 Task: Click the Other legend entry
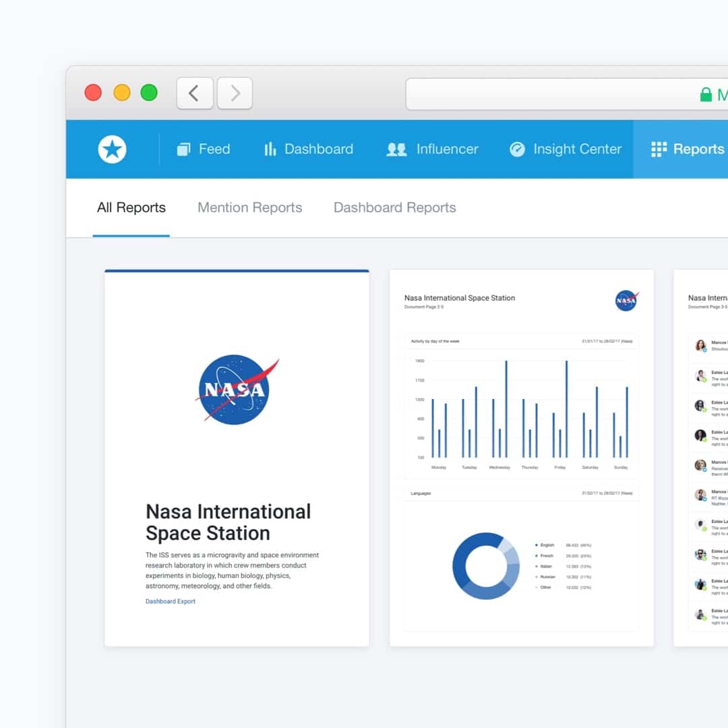563,587
